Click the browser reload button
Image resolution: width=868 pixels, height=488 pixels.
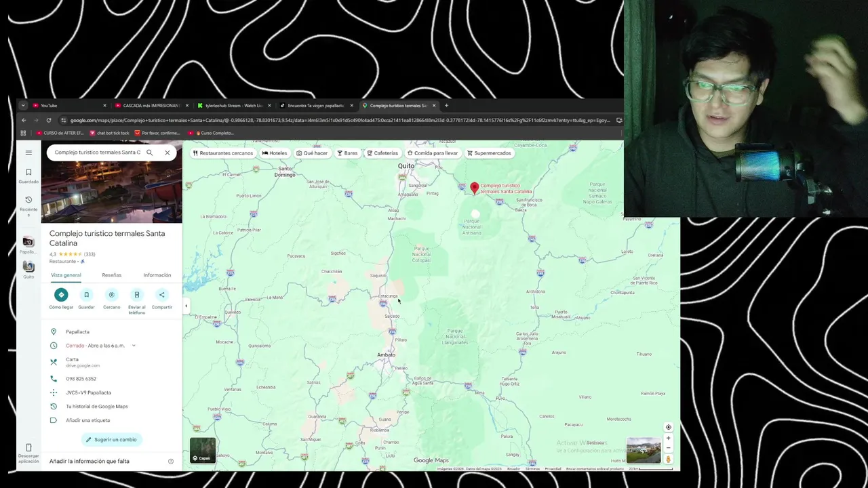49,121
